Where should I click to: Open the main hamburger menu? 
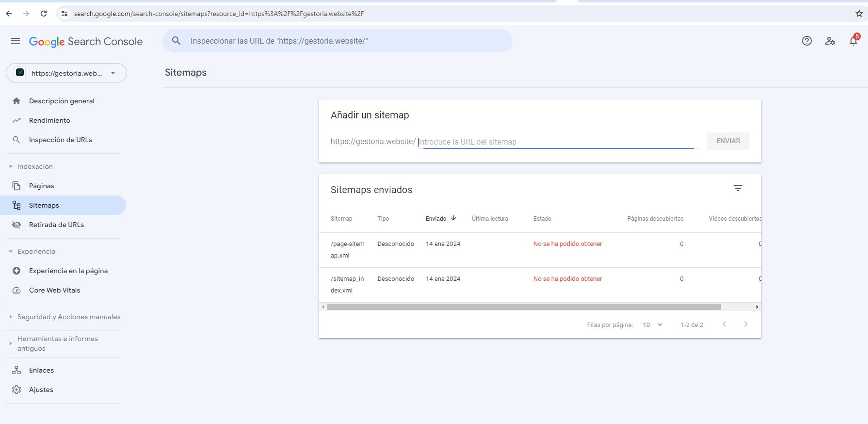(16, 41)
